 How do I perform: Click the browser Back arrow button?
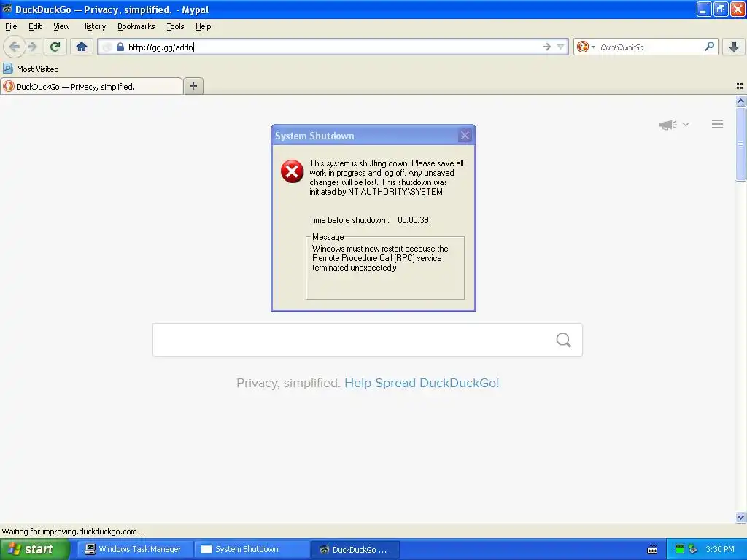click(15, 47)
